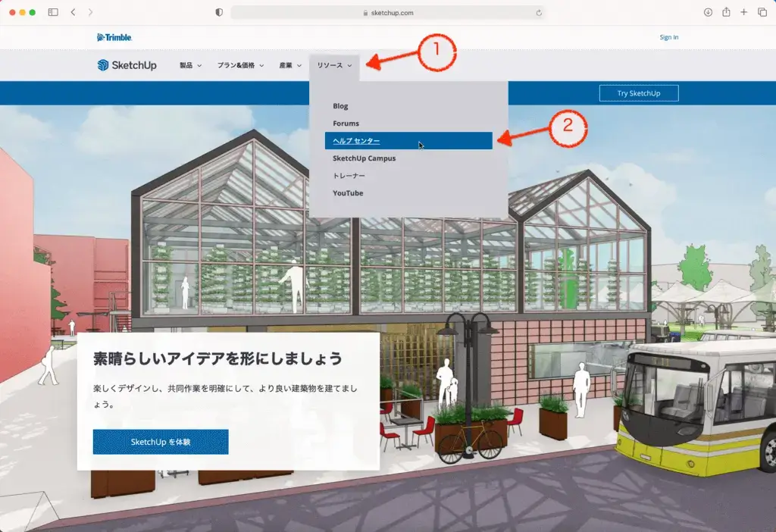This screenshot has width=776, height=532.
Task: Select ヘルプ センター in the menu
Action: pos(408,141)
